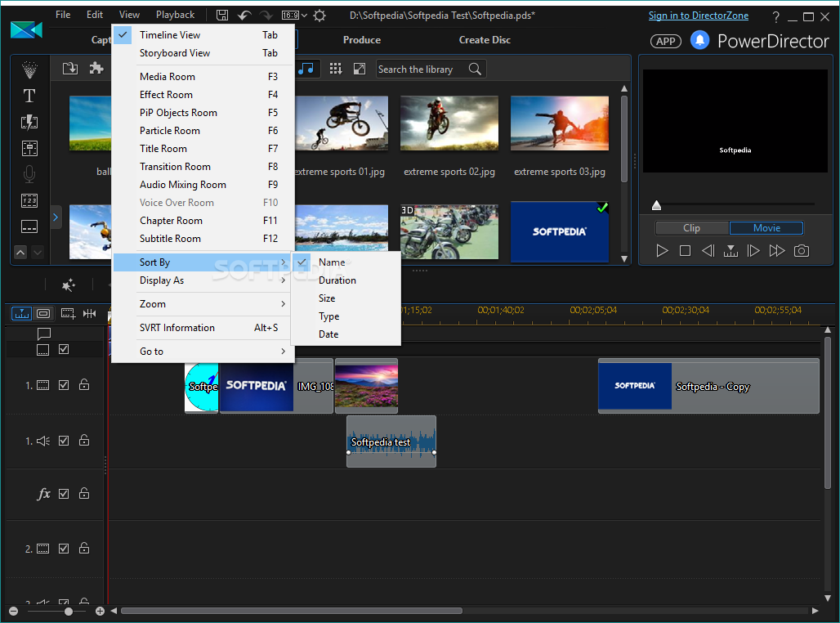
Task: Switch to the Produce tab
Action: tap(362, 40)
